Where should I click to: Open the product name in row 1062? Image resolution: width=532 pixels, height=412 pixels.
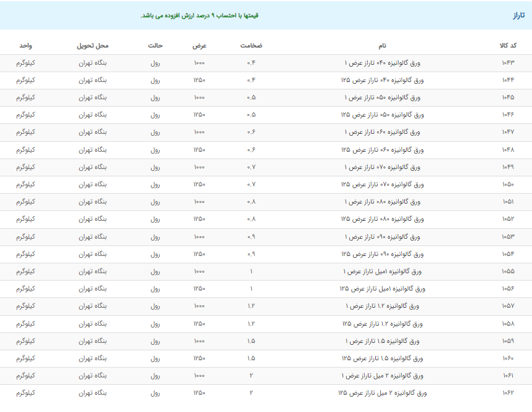tap(383, 393)
